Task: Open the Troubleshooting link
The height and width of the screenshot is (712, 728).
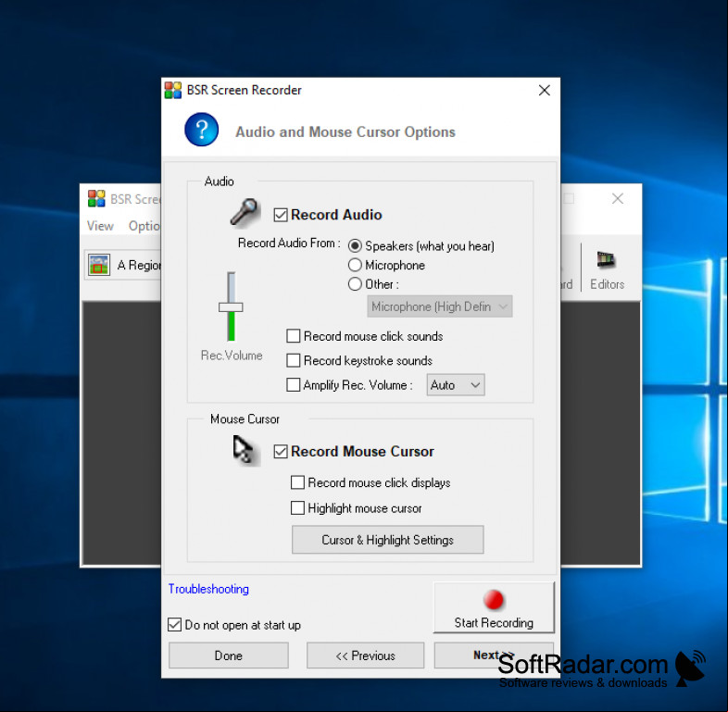Action: pyautogui.click(x=208, y=589)
